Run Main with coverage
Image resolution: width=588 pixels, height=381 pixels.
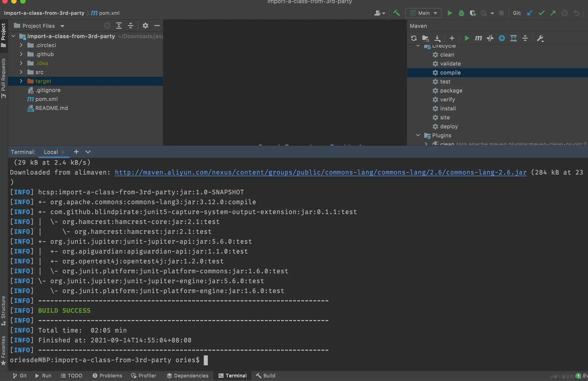pos(473,13)
